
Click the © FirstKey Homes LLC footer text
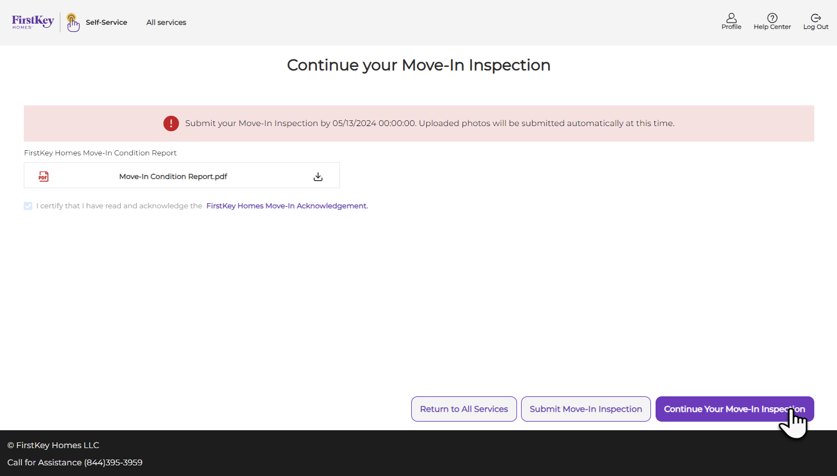tap(53, 445)
